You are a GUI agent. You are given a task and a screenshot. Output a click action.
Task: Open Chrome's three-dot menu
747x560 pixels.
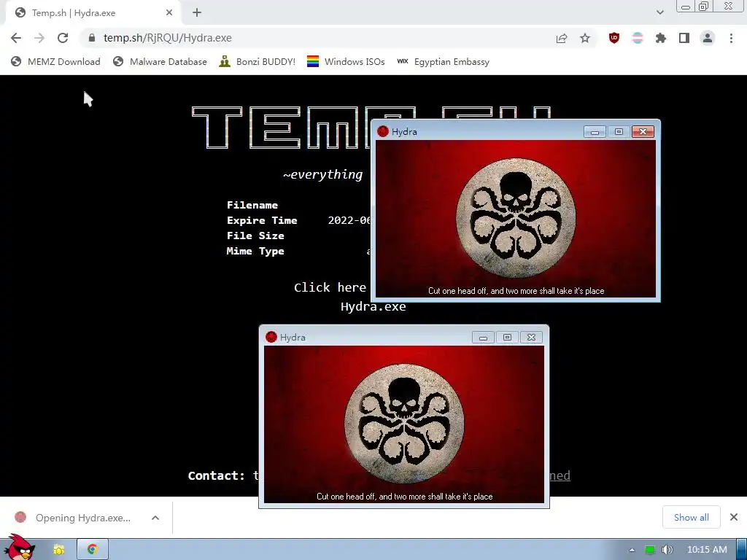[731, 38]
